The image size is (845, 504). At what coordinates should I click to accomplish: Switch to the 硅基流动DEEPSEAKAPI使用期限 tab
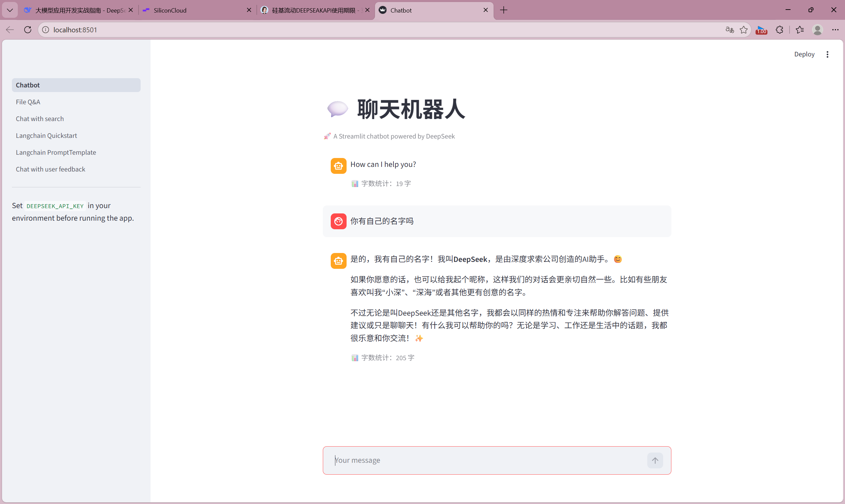coord(315,10)
